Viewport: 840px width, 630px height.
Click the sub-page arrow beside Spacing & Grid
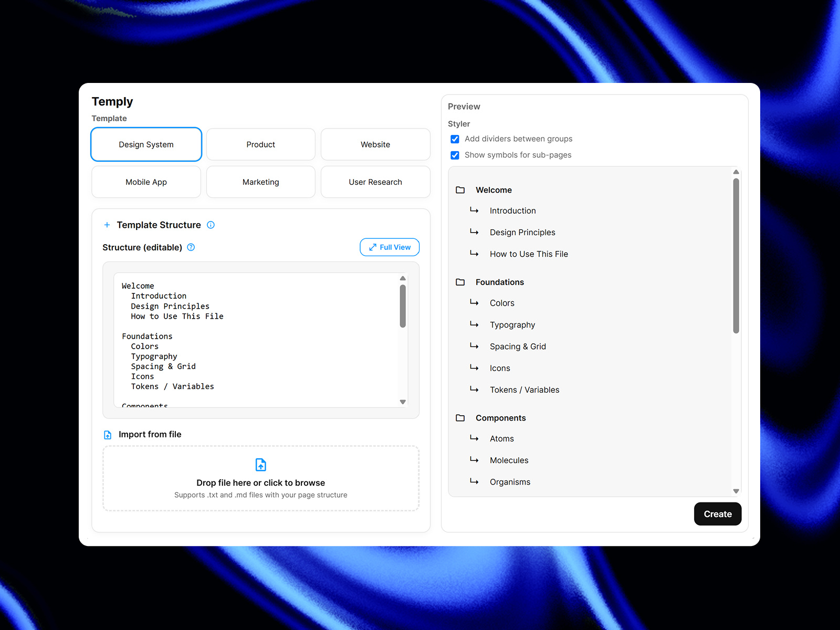pyautogui.click(x=474, y=345)
